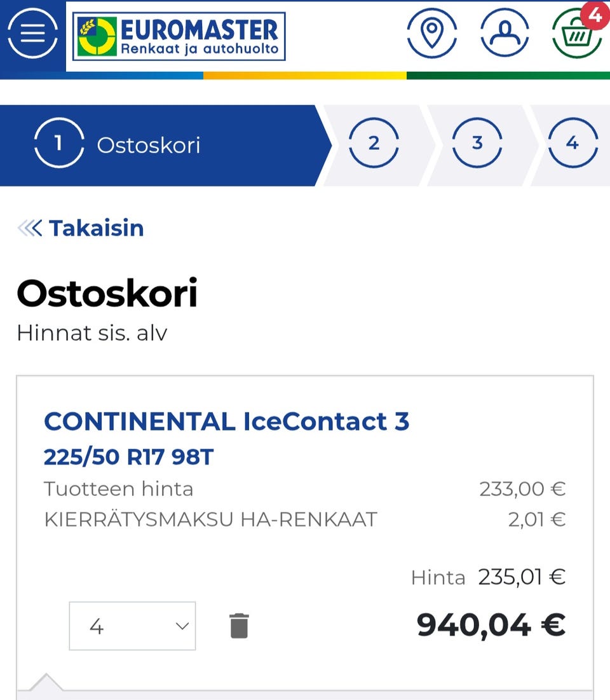Click the Tuotteen hinta label
610x700 pixels.
pyautogui.click(x=118, y=489)
